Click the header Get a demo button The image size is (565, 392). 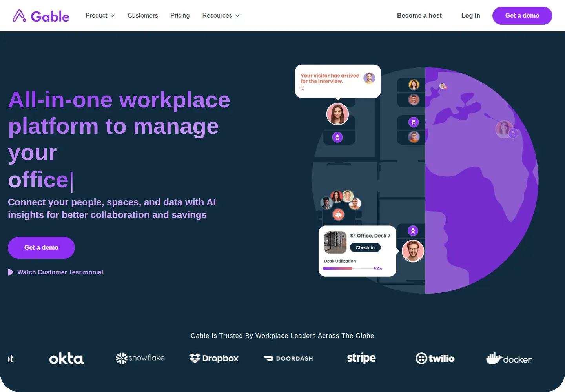522,16
